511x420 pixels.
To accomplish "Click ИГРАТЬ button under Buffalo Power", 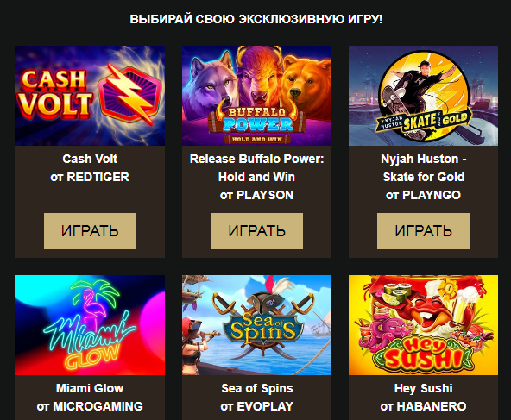I will coord(257,231).
